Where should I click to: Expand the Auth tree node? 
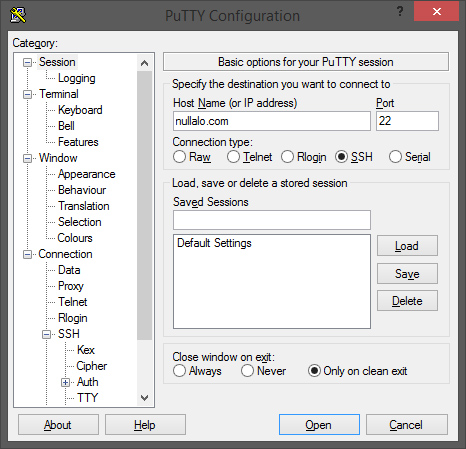pos(66,382)
